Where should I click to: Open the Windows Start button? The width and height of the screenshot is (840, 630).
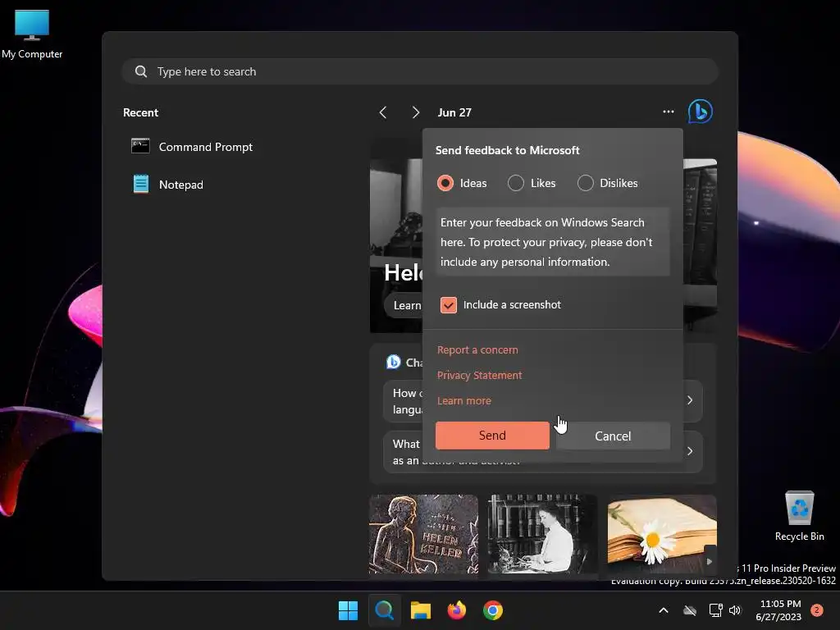[348, 610]
